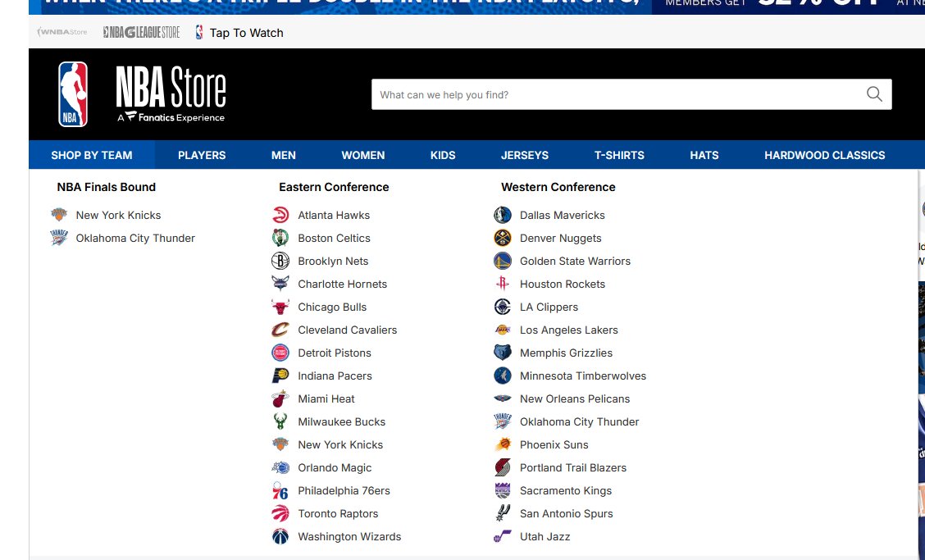Select Oklahoma City Thunder in Western Conference

[x=579, y=422]
